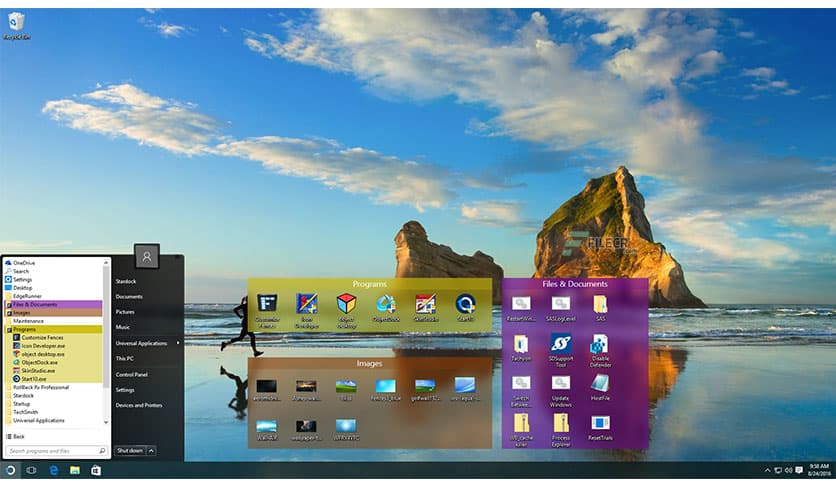The height and width of the screenshot is (484, 836).
Task: Open SkinStudio icon in Programs fence
Action: click(425, 304)
